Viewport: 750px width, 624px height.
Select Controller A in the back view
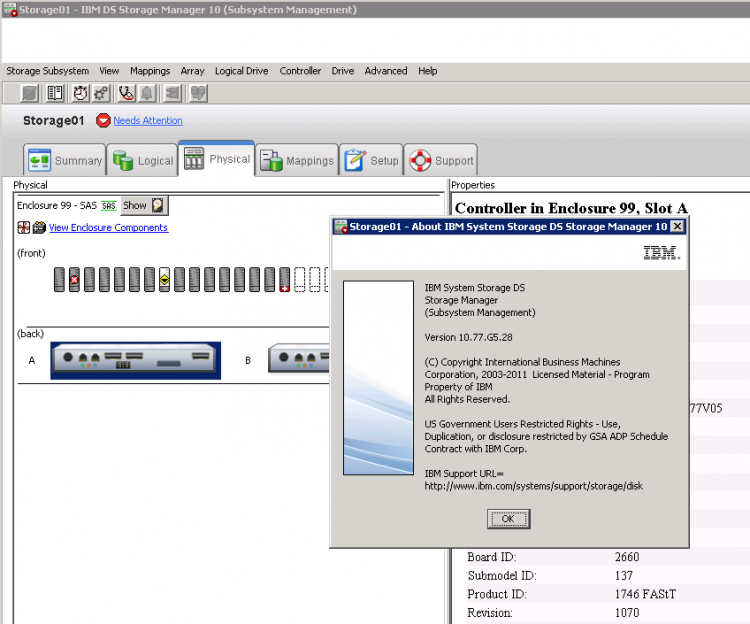coord(135,361)
